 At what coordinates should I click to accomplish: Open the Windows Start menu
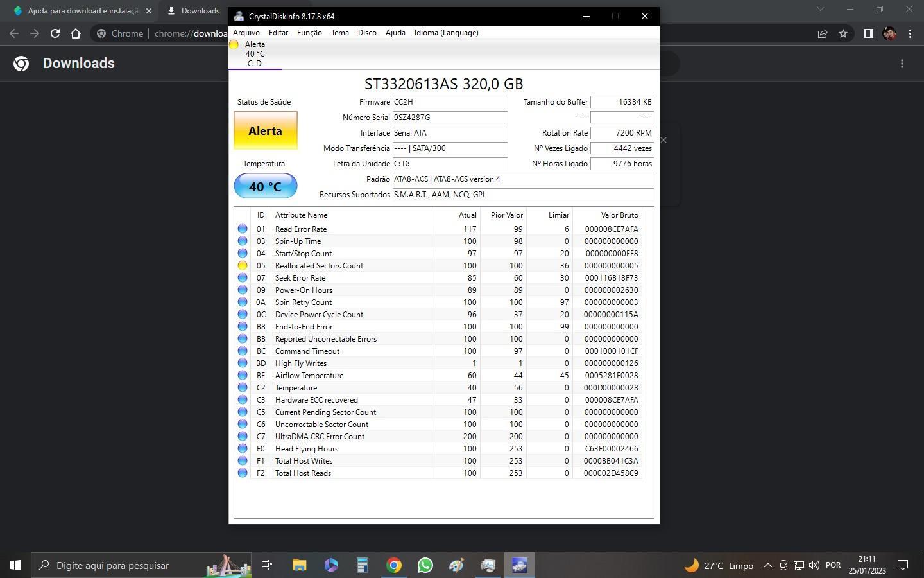pyautogui.click(x=15, y=565)
